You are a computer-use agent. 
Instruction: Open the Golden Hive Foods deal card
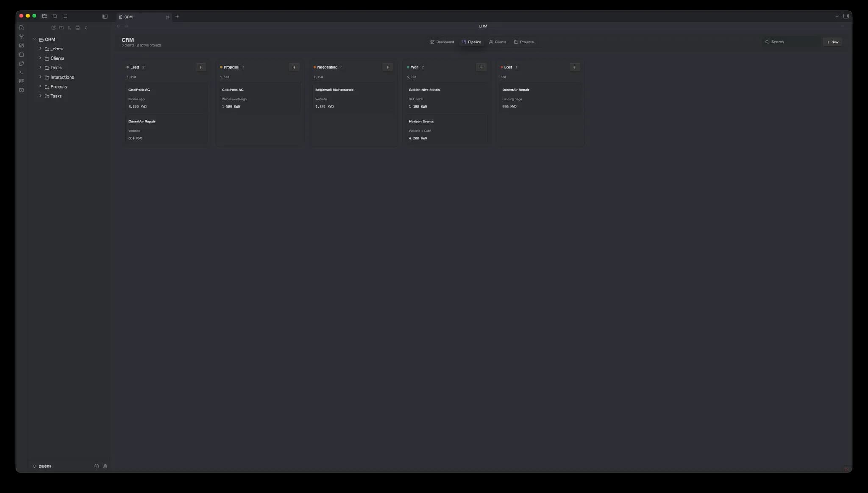tap(447, 98)
